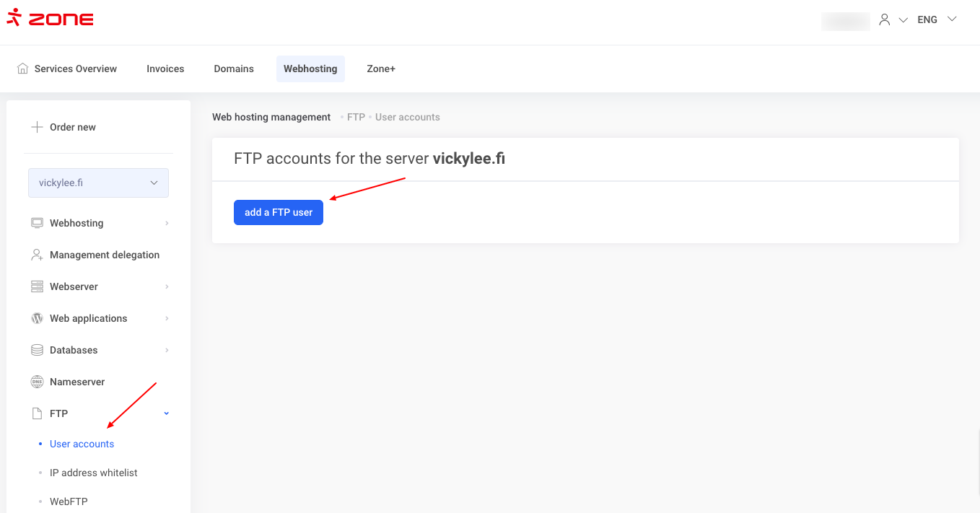Click the Databases stack icon
Viewport: 980px width, 513px height.
(x=37, y=350)
